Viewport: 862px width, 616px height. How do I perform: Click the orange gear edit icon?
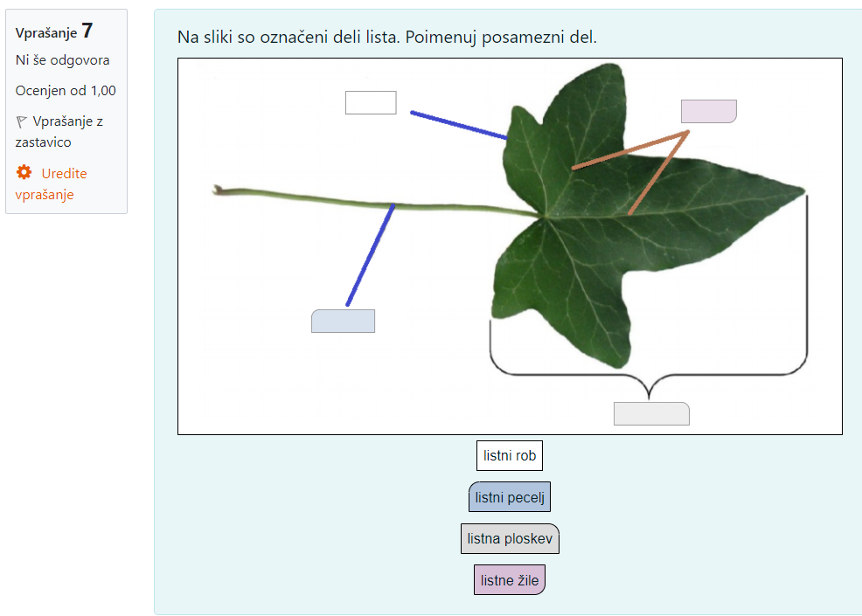[x=24, y=172]
